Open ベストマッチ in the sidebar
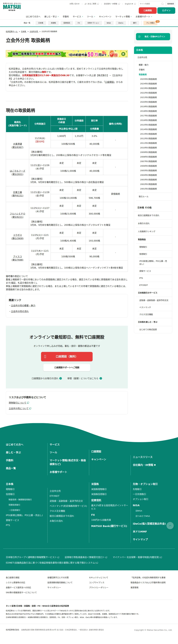Viewport: 178px width, 644px height. (x=145, y=307)
